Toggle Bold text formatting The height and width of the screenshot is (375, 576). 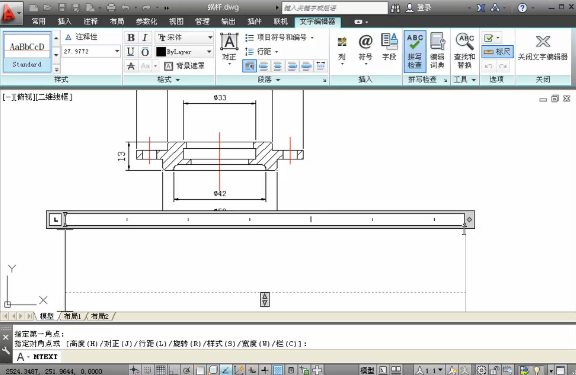[x=131, y=38]
